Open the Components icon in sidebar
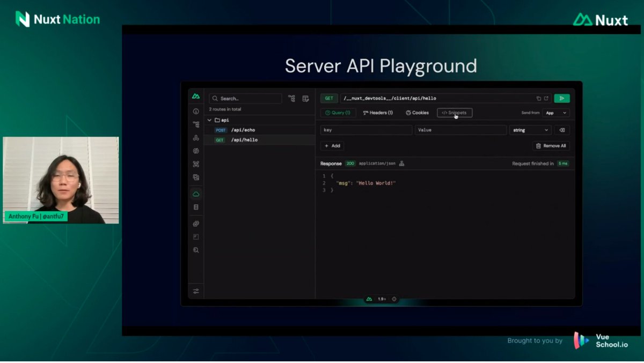The height and width of the screenshot is (363, 644). pyautogui.click(x=196, y=138)
